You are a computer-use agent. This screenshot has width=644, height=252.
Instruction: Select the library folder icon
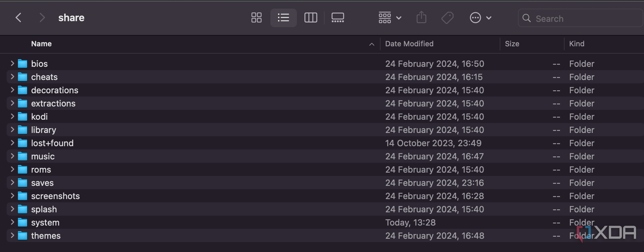(23, 130)
